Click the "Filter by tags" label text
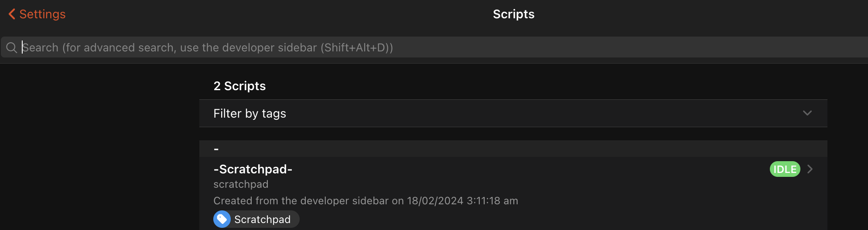The height and width of the screenshot is (230, 868). [249, 113]
